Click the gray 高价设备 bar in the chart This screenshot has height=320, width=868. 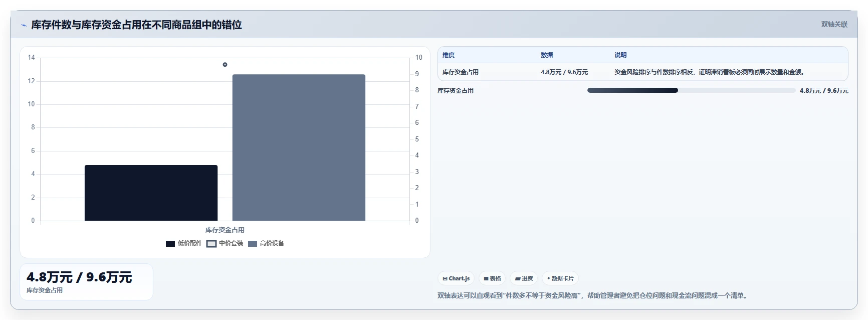click(299, 147)
